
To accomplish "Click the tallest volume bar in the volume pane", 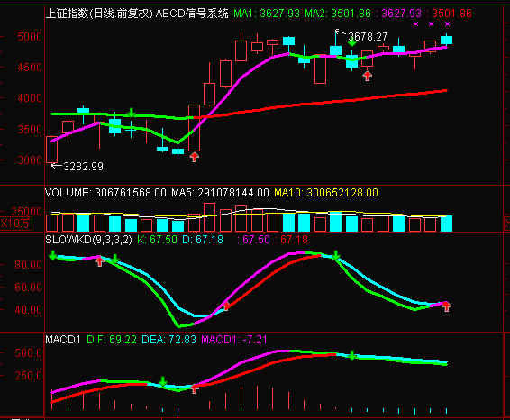I will (209, 217).
